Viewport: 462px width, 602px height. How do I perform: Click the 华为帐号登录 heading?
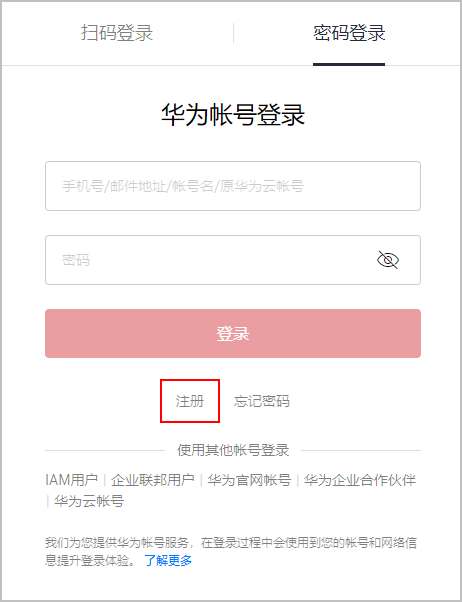click(233, 115)
